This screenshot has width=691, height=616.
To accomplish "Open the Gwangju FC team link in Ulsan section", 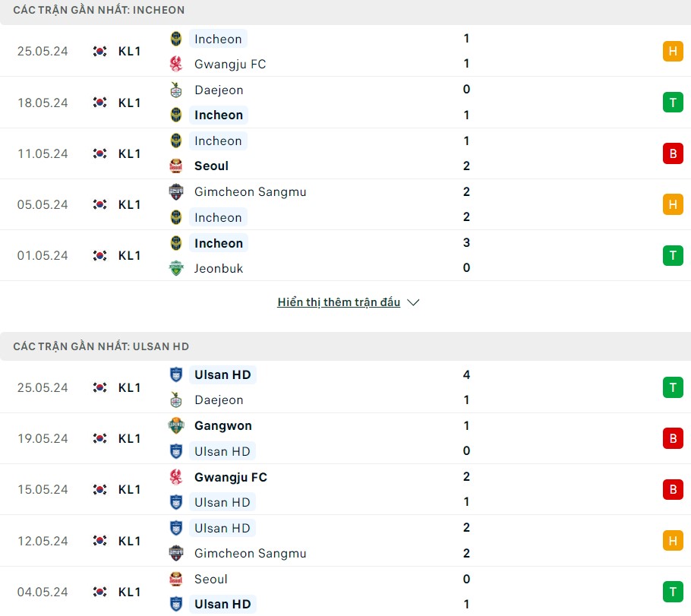I will 230,477.
